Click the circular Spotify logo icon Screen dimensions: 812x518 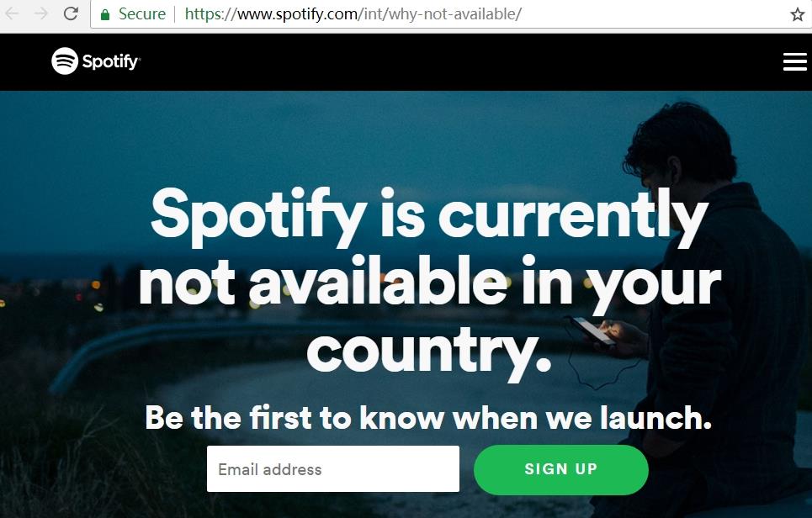pyautogui.click(x=65, y=61)
